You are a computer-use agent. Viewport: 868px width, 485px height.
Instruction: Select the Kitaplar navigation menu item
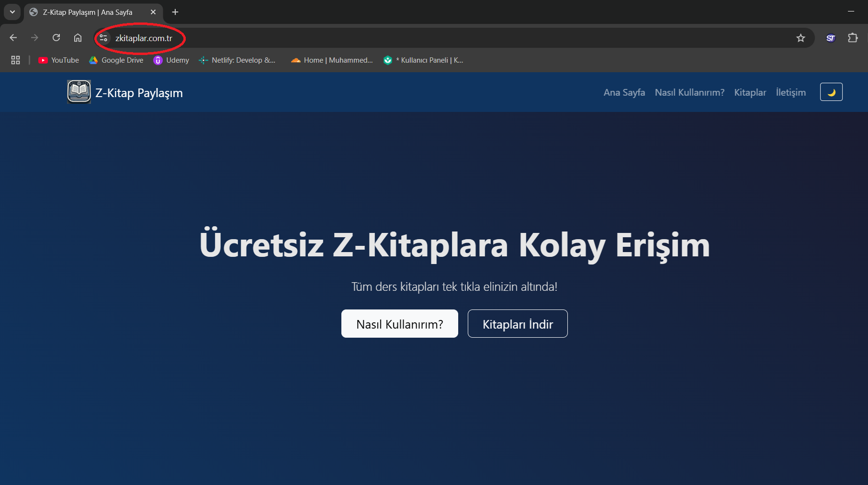point(750,92)
